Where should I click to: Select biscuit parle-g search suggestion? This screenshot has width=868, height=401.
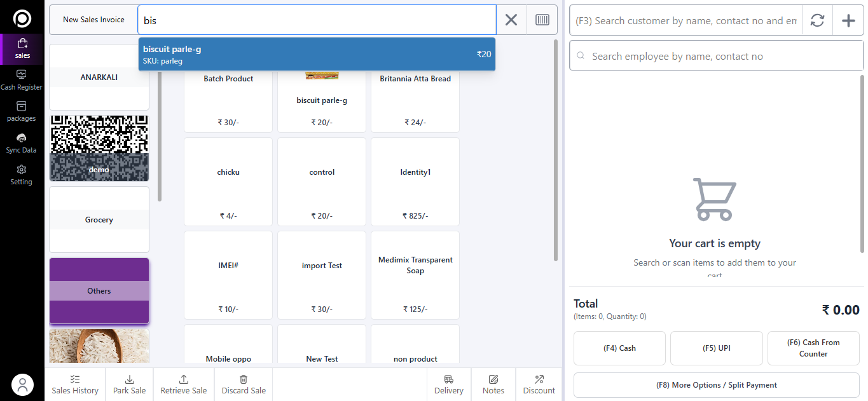tap(316, 54)
